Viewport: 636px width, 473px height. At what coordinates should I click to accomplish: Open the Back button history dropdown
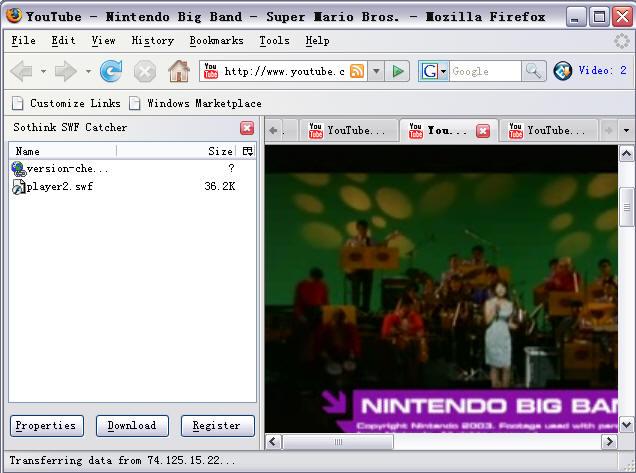click(x=43, y=72)
